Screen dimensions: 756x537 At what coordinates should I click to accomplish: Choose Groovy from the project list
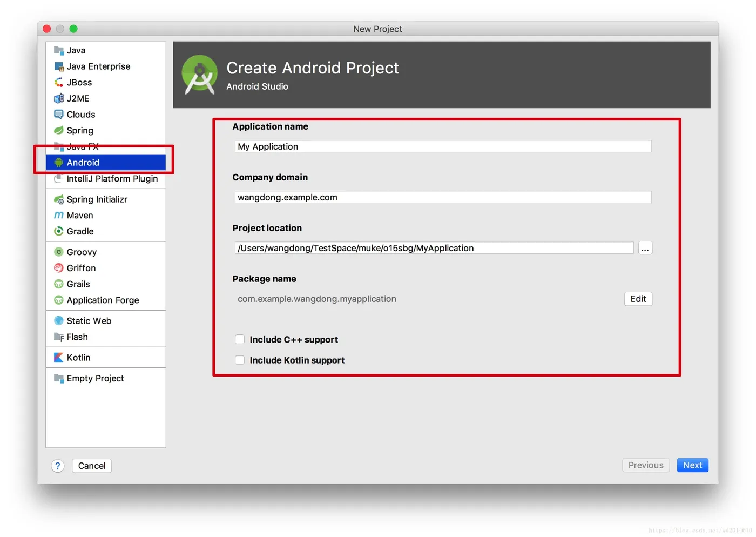(x=106, y=252)
